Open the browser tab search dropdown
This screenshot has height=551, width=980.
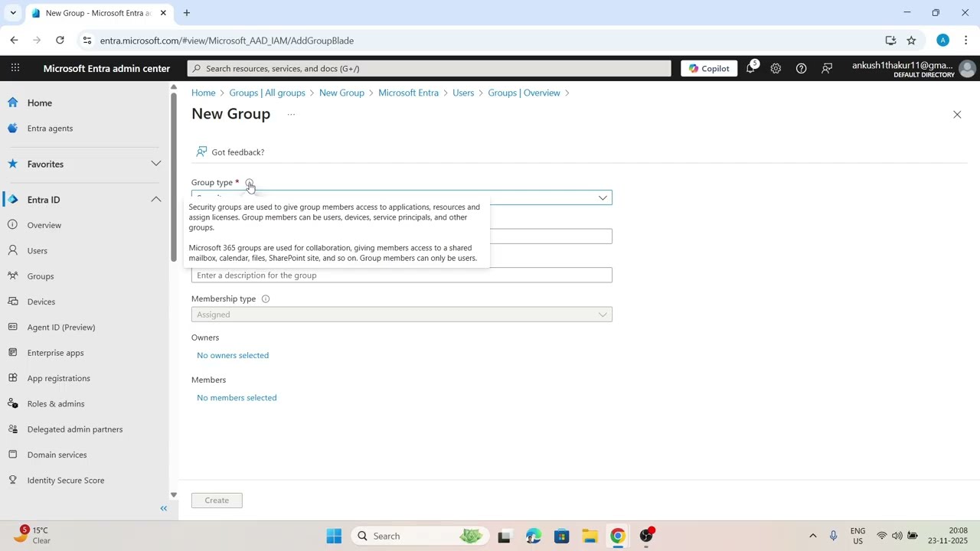[x=13, y=13]
